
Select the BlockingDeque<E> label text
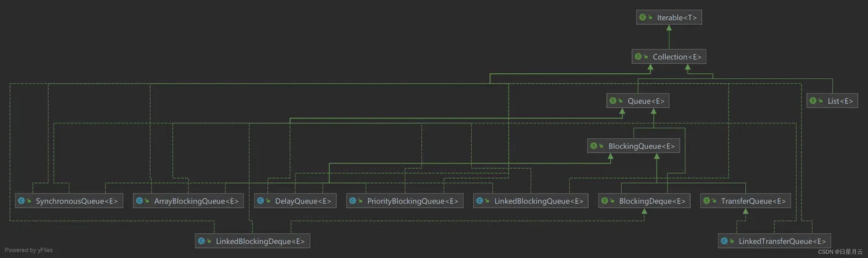point(652,202)
